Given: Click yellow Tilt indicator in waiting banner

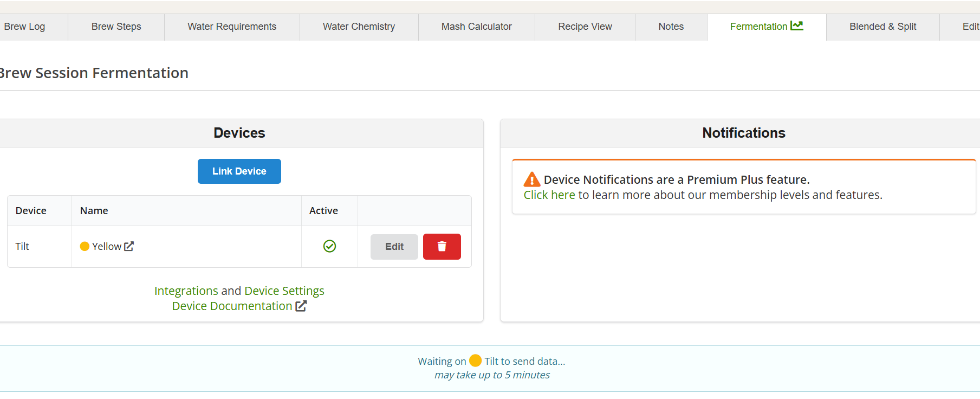Looking at the screenshot, I should [475, 361].
